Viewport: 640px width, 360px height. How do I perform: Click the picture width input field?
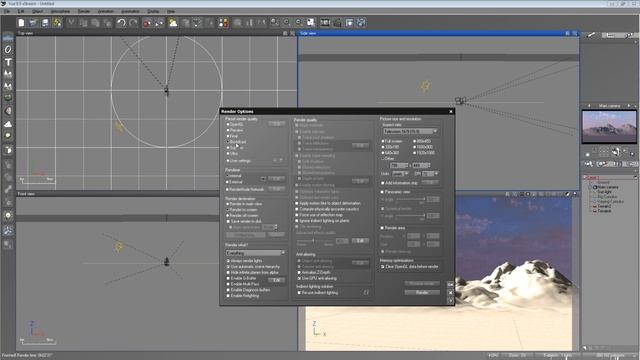(399, 165)
